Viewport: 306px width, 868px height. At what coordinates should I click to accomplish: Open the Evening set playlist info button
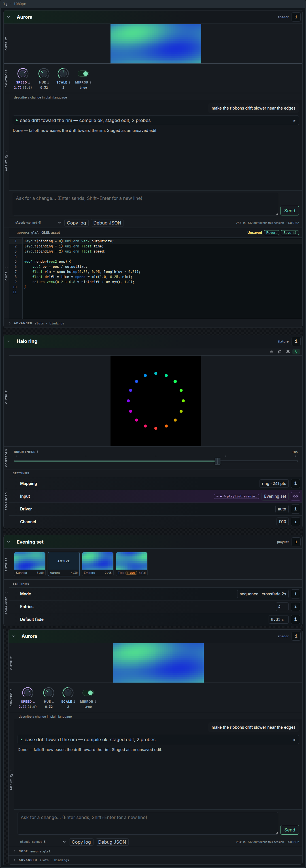(296, 542)
